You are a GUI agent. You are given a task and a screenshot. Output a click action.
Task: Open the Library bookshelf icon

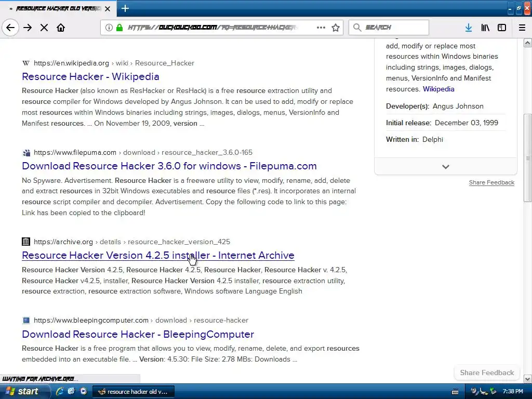pos(485,28)
